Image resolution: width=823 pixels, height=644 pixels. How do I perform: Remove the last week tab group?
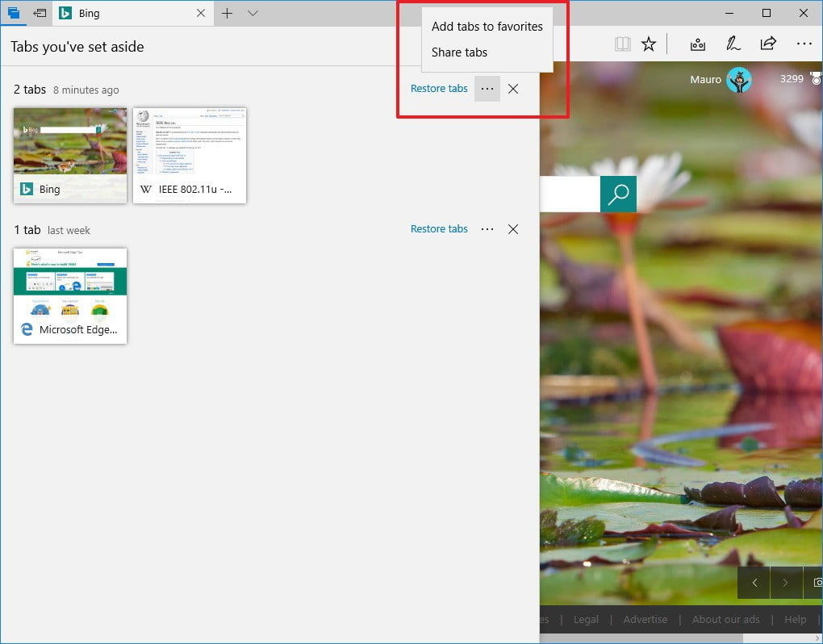(513, 229)
